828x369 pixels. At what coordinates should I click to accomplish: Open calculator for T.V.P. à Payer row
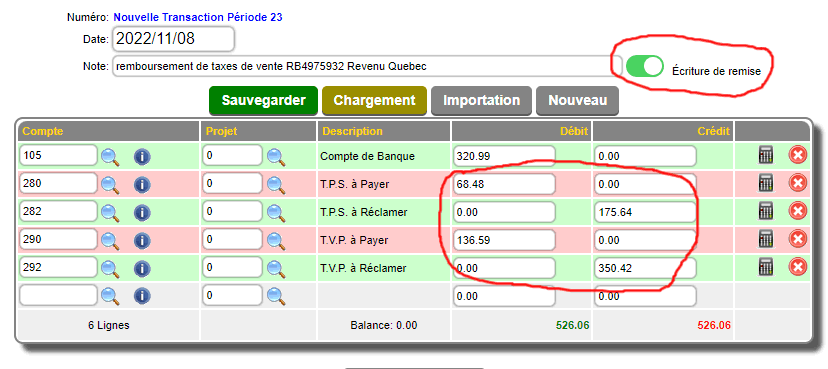point(766,240)
